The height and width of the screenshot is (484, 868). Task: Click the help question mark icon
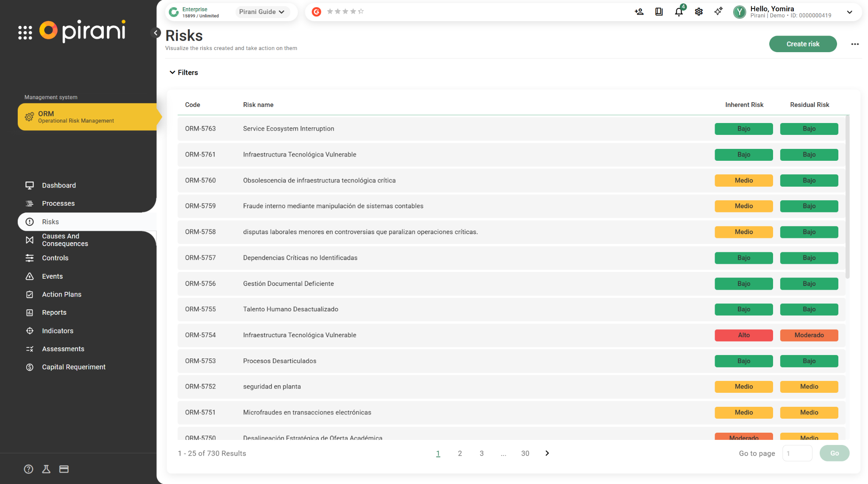click(28, 469)
